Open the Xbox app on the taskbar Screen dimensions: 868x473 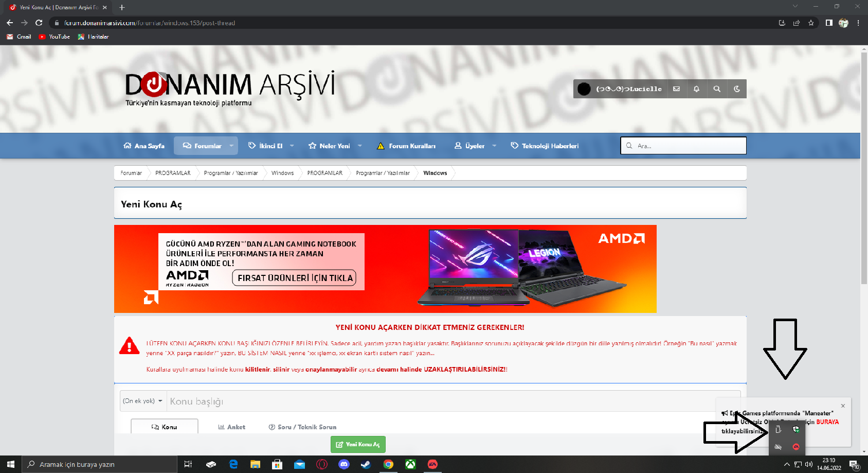coord(410,464)
